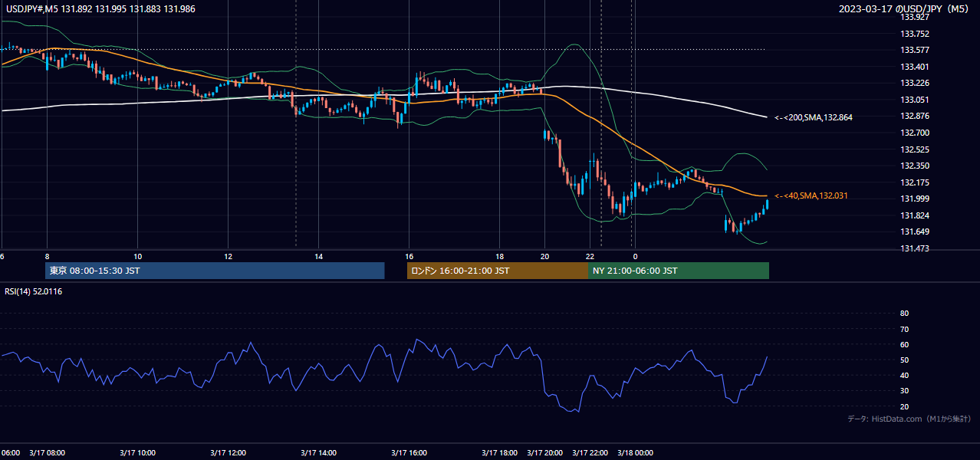
Task: Click hour tick 10 under the price chart
Action: pyautogui.click(x=138, y=256)
